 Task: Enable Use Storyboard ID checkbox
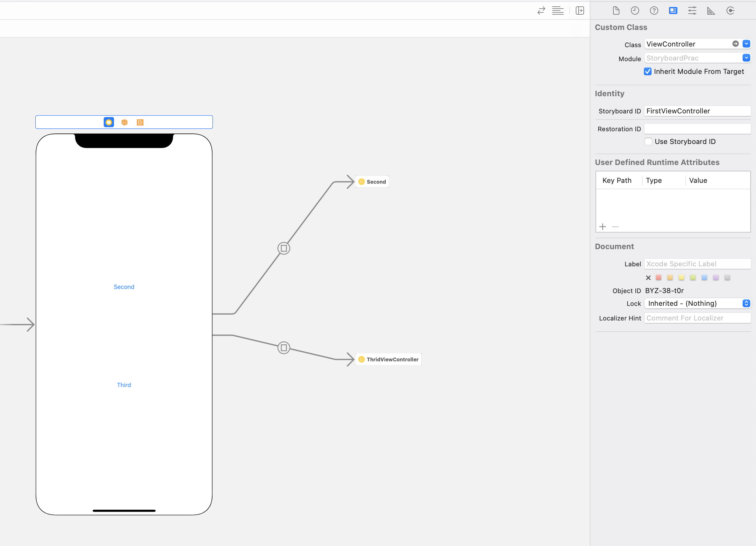point(648,141)
